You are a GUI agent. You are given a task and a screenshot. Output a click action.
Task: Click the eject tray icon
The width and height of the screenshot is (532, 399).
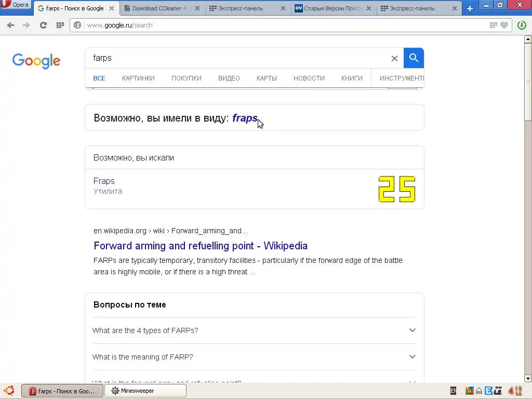[x=478, y=391]
